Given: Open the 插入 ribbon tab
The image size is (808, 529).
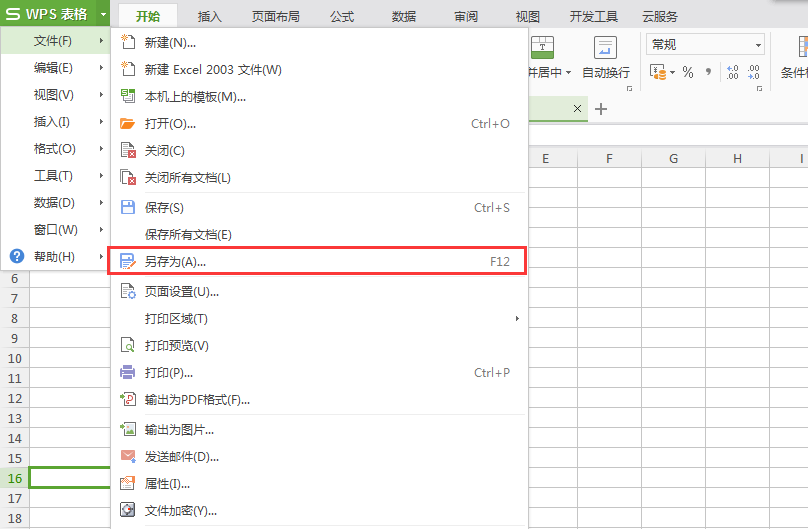Looking at the screenshot, I should pos(210,16).
